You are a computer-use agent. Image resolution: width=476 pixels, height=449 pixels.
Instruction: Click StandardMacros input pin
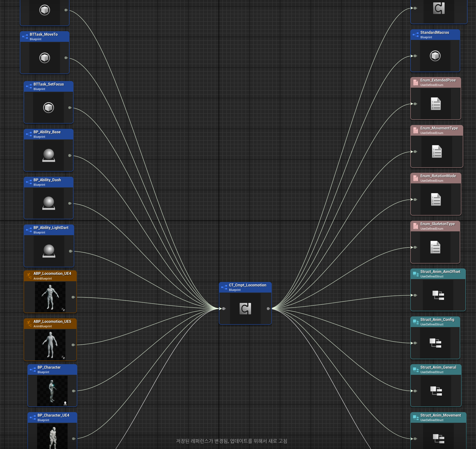tap(415, 56)
